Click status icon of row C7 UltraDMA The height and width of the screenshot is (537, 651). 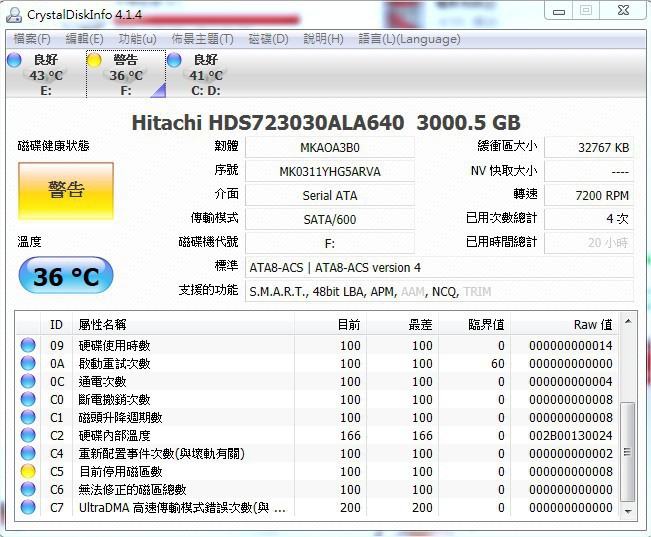click(28, 507)
